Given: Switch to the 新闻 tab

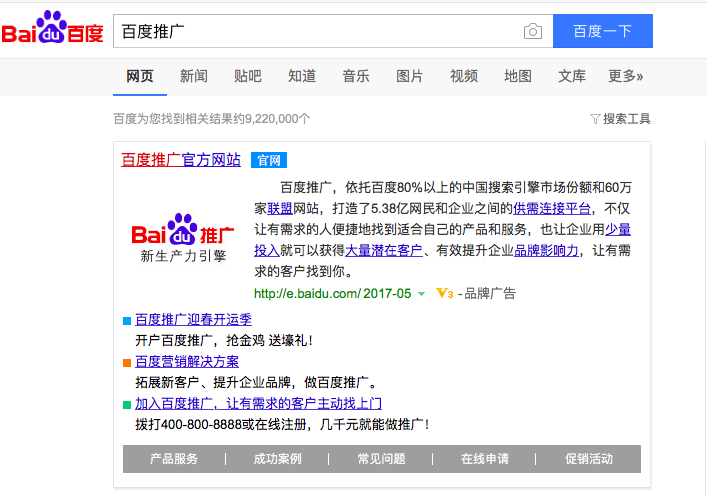Looking at the screenshot, I should (194, 76).
